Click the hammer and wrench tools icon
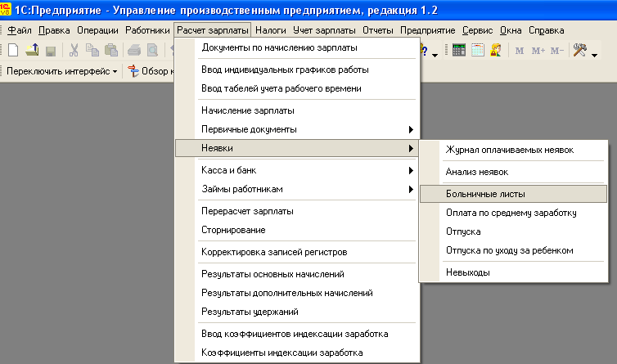The height and width of the screenshot is (364, 617). tap(580, 50)
